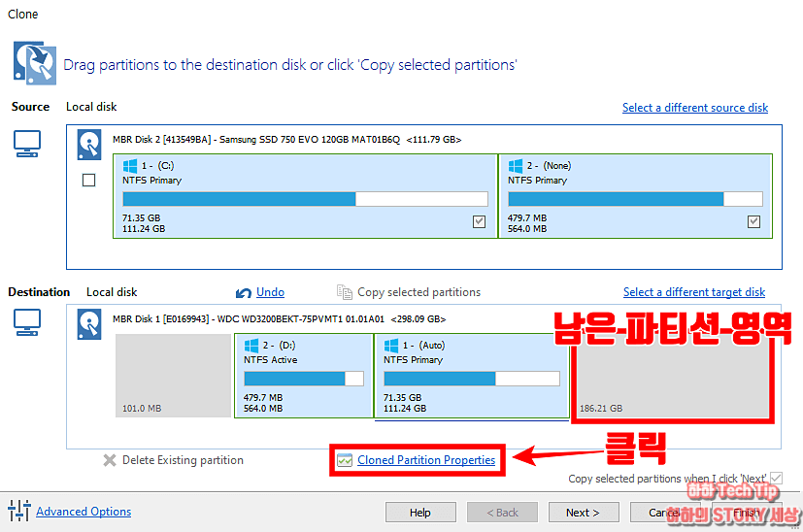Click the Undo link
The image size is (803, 532).
[x=270, y=292]
